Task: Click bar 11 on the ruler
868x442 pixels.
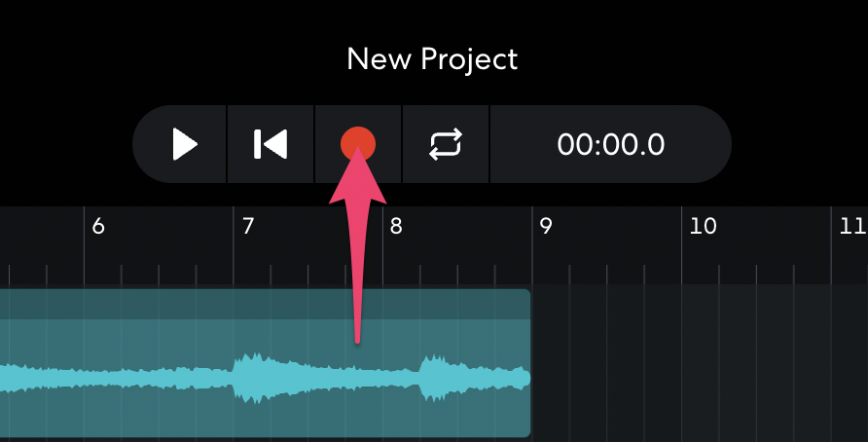Action: point(851,227)
